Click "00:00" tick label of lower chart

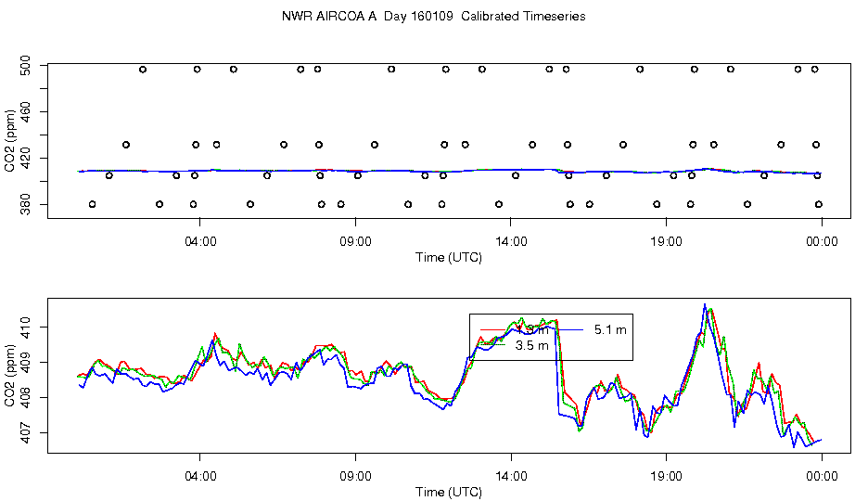click(x=822, y=476)
